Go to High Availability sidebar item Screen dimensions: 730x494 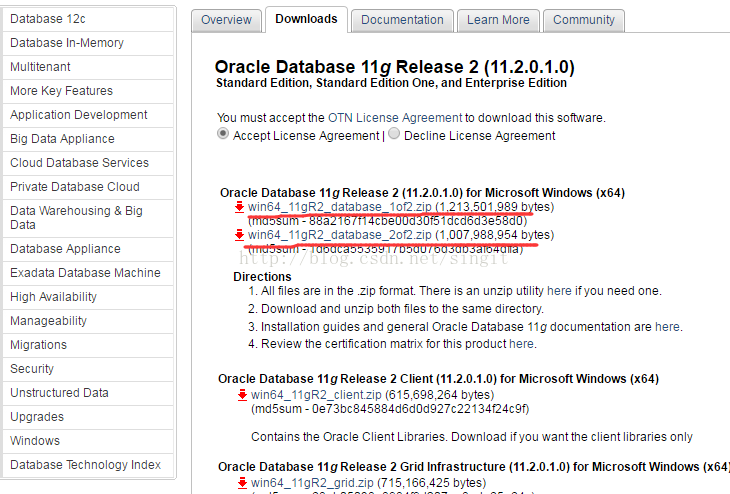[88, 297]
